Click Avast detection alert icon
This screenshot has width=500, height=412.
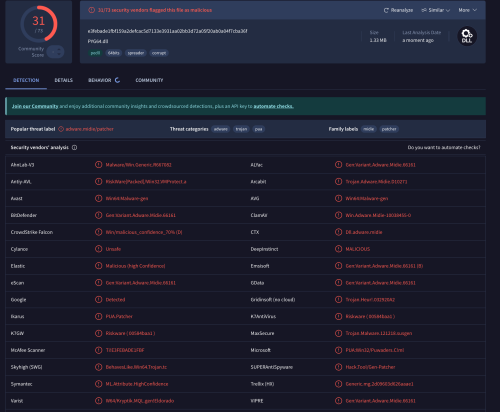click(98, 198)
